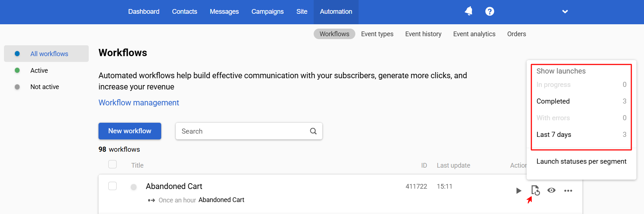
Task: Click the workflow ID 411722
Action: [416, 186]
